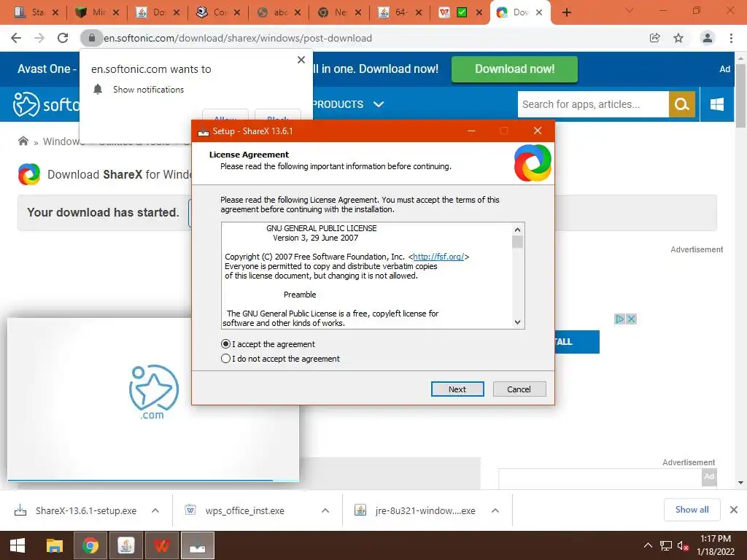
Task: Click the ShareX logo in setup header
Action: coord(533,163)
